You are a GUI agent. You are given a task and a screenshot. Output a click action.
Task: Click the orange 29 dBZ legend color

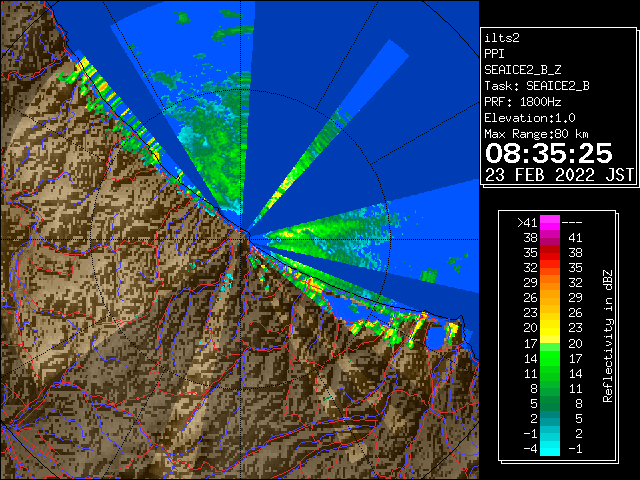pos(550,282)
